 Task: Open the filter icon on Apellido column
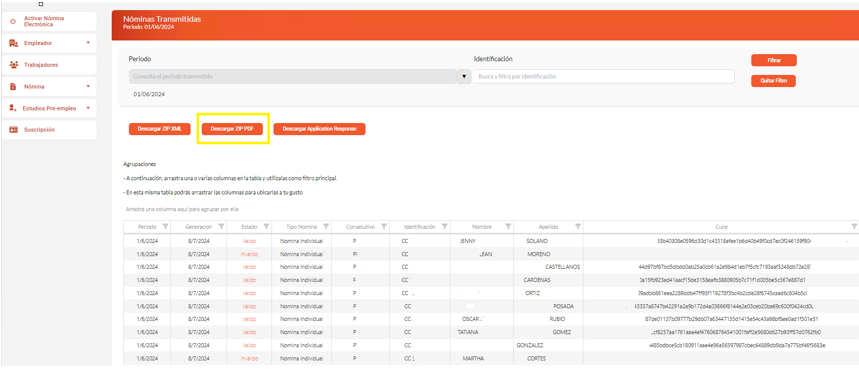[x=577, y=226]
